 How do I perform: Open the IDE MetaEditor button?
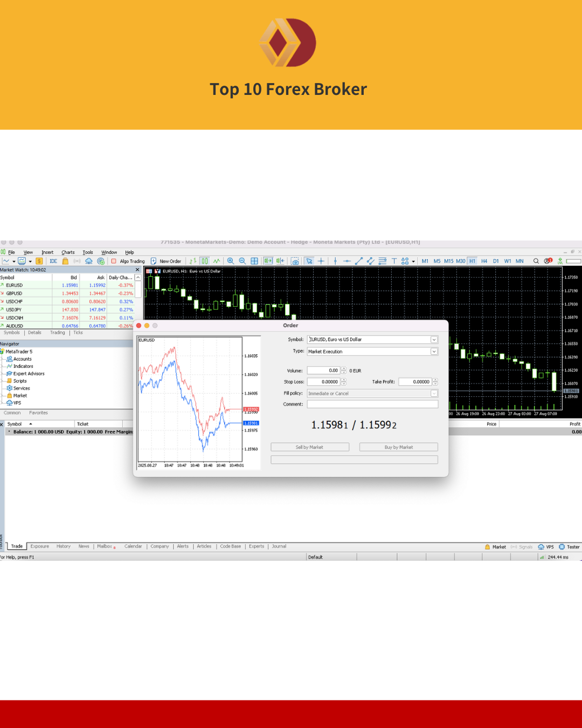(53, 261)
